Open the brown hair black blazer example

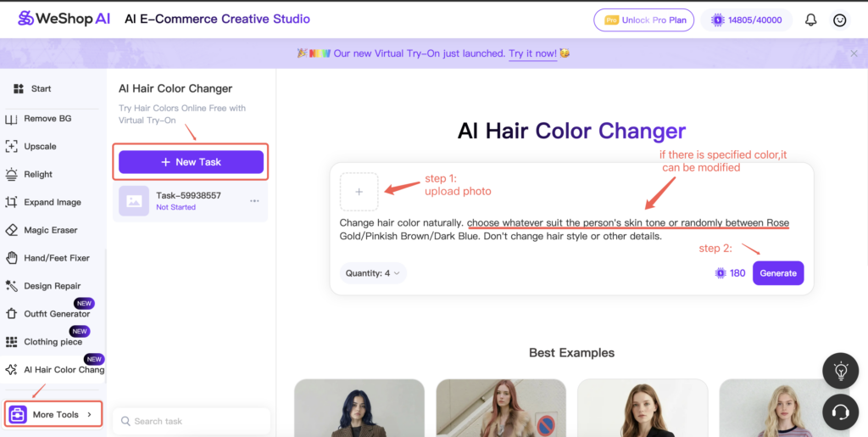pyautogui.click(x=643, y=407)
